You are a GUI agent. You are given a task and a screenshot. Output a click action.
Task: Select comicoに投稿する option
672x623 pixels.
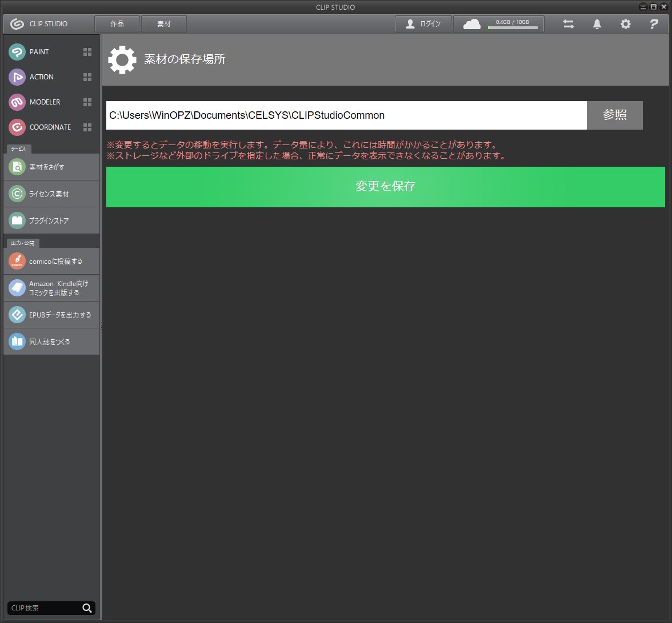(x=51, y=261)
